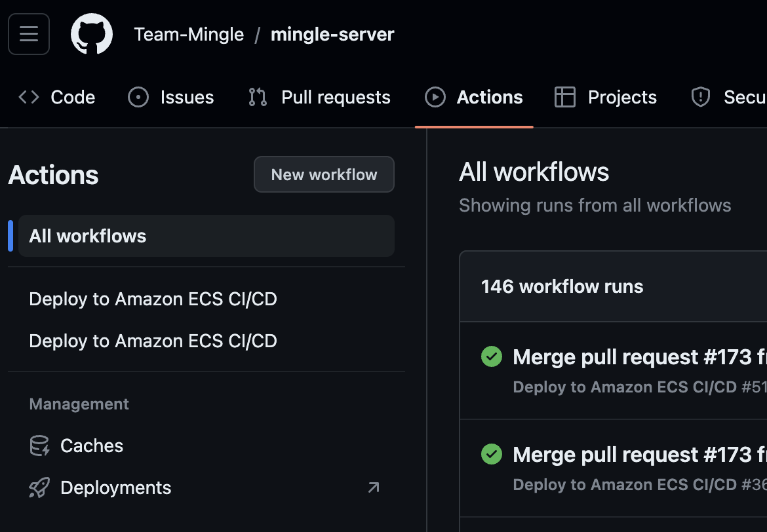Click the Code tab's angle brackets icon
Viewport: 767px width, 532px height.
point(29,96)
